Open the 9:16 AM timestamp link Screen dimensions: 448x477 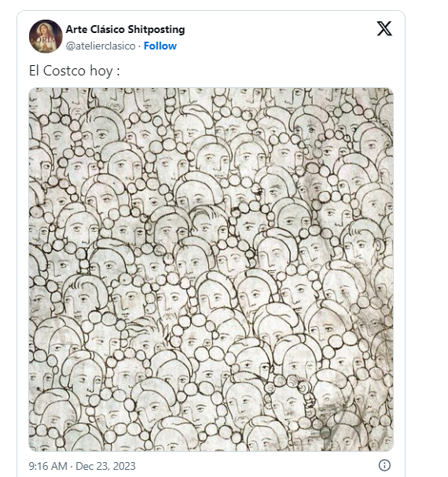(x=48, y=466)
